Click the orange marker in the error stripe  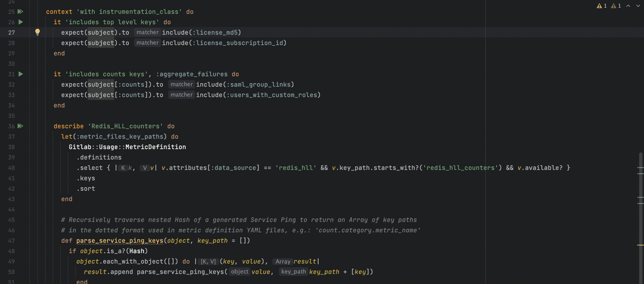640,245
